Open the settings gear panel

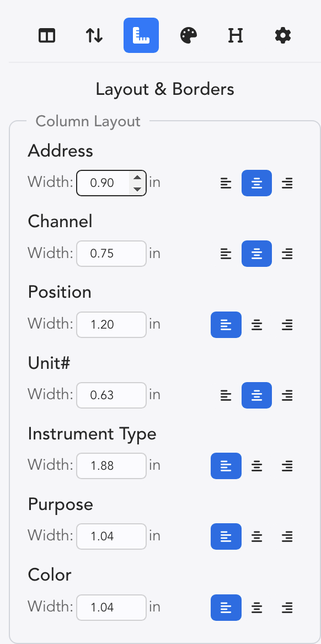283,35
